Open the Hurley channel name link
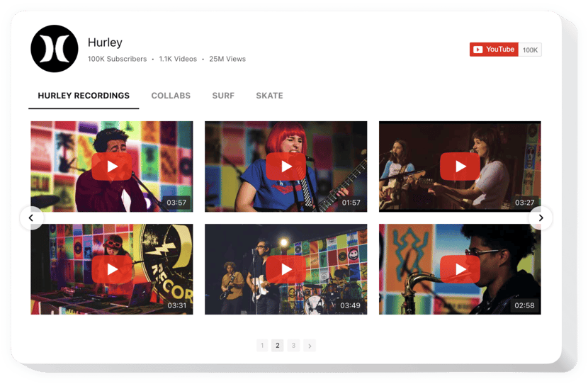Viewport: 588px width, 384px height. point(105,43)
